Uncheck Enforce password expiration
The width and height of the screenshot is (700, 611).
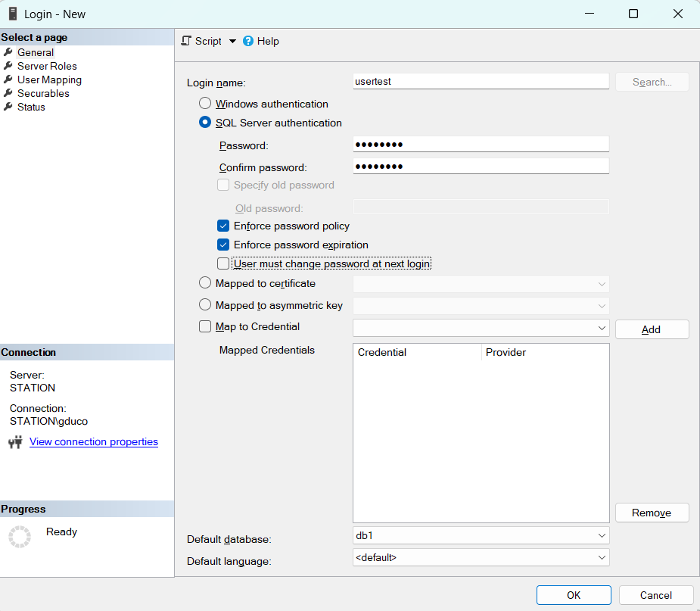pyautogui.click(x=223, y=245)
